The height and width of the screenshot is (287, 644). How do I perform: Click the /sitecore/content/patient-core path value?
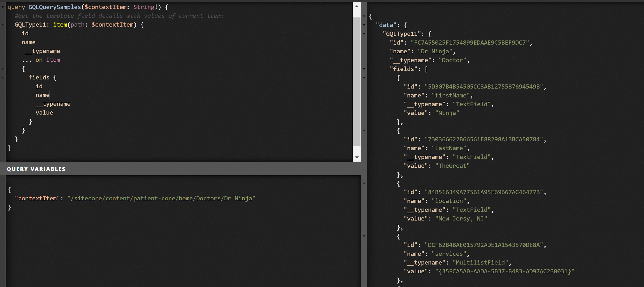point(161,198)
